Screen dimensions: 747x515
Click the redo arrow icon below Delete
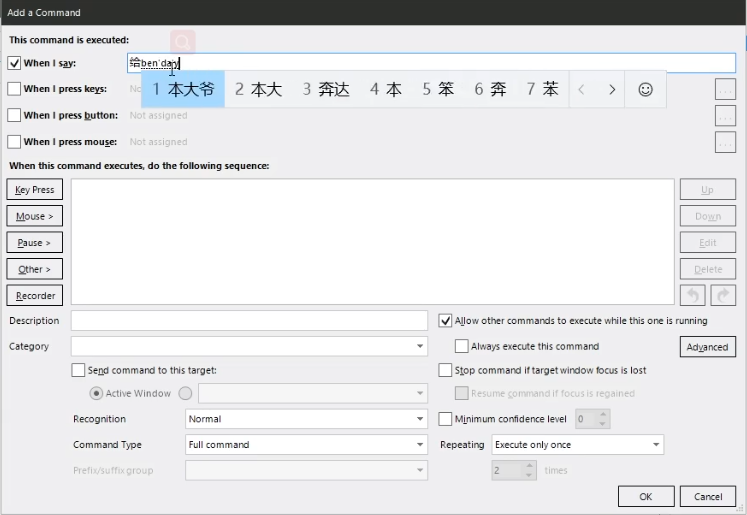pos(722,295)
